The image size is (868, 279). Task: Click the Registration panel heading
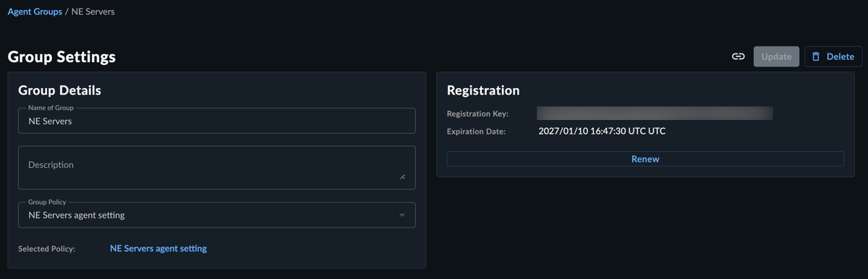coord(483,90)
